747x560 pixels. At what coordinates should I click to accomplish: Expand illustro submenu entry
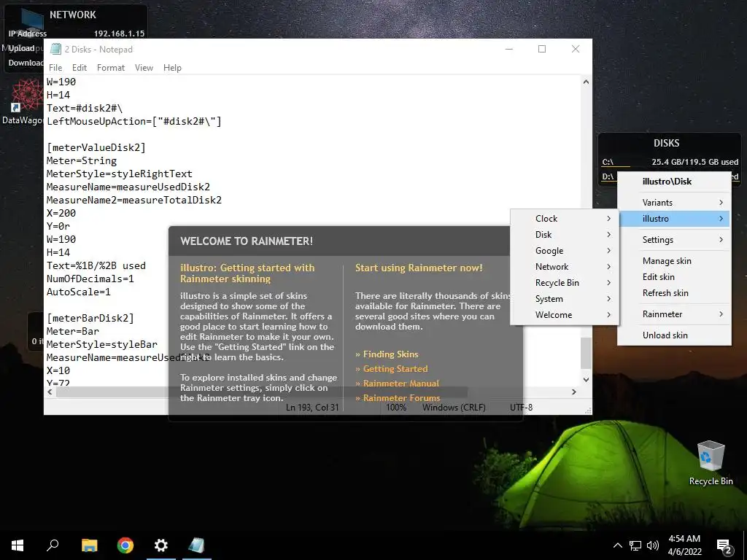pos(674,219)
